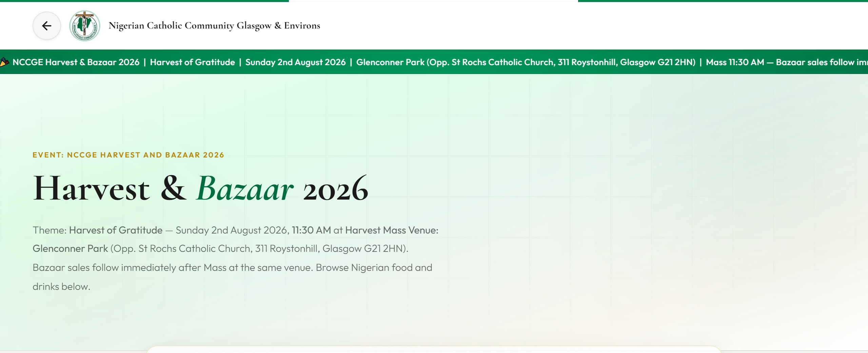Open Nigerian Catholic Community Glasgow & Environs title

coord(214,25)
